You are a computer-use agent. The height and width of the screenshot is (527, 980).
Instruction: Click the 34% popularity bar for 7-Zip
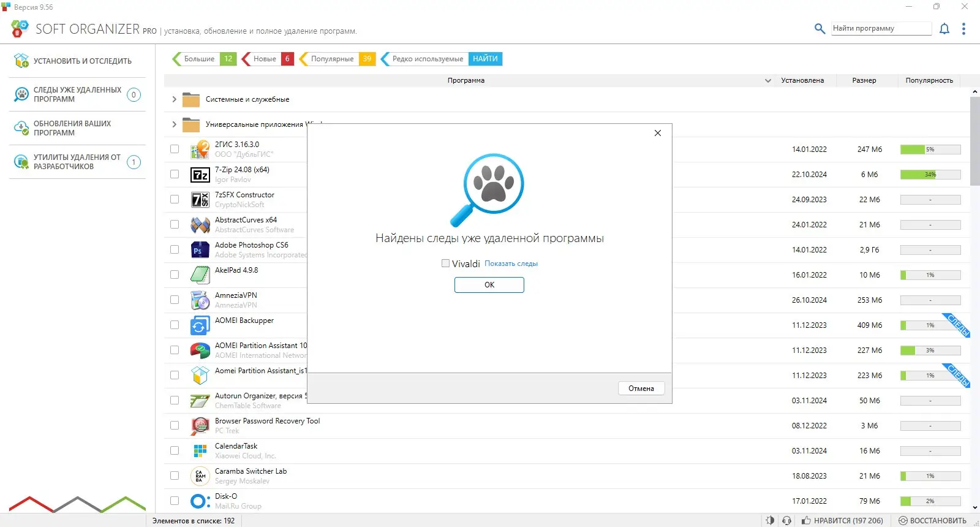tap(930, 175)
